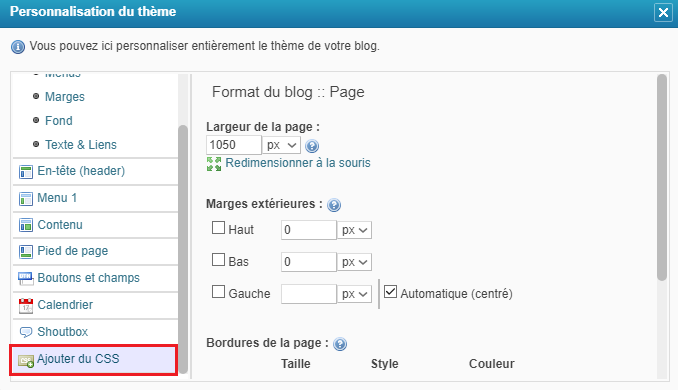
Task: Click the Ajouter du CSS icon
Action: point(26,360)
